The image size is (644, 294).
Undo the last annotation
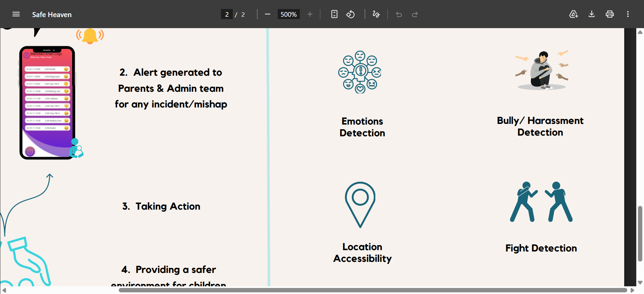399,14
